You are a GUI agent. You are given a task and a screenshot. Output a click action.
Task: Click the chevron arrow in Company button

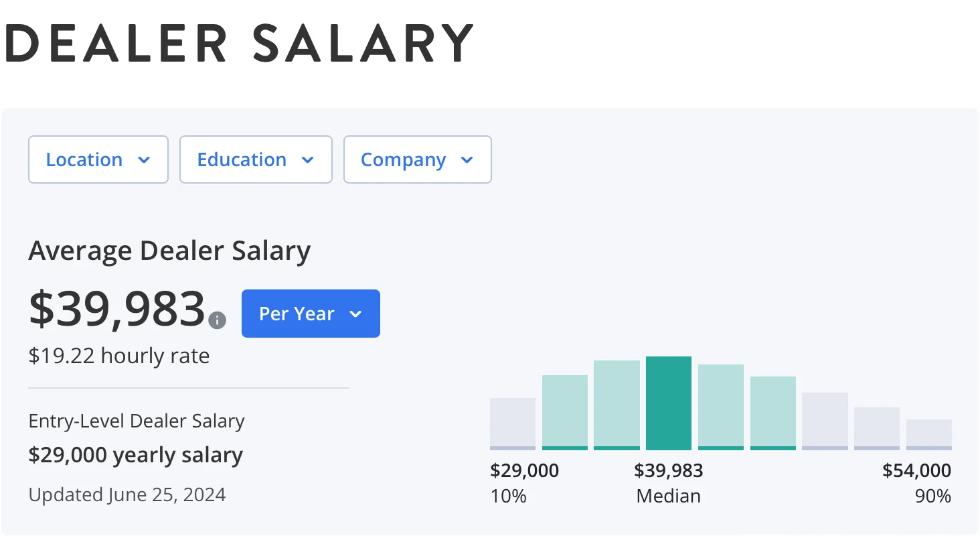pyautogui.click(x=467, y=160)
